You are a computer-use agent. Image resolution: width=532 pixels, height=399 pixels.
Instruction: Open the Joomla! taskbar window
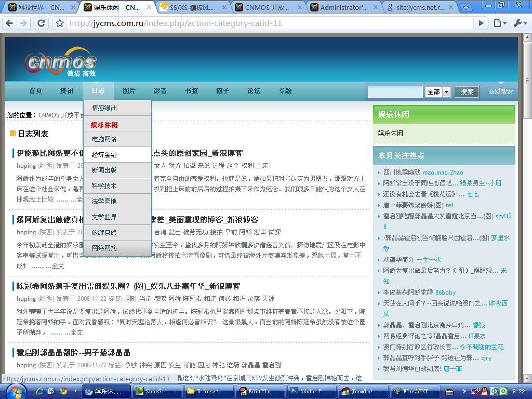point(364,392)
